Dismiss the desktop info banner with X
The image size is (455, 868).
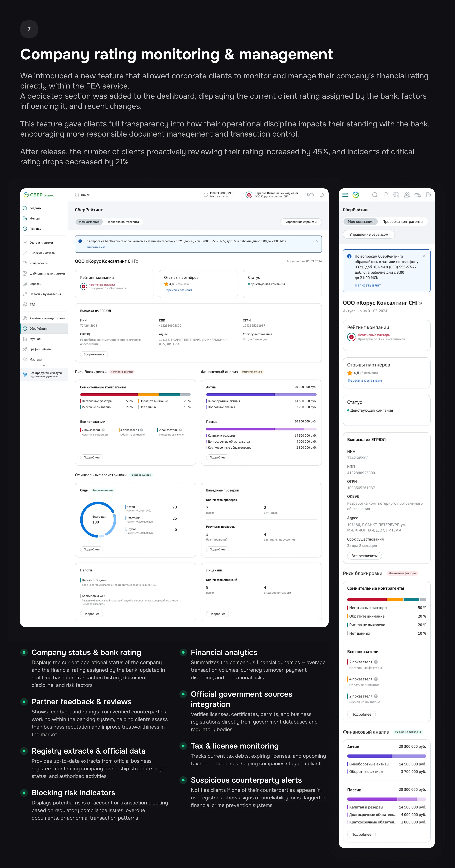coord(317,241)
